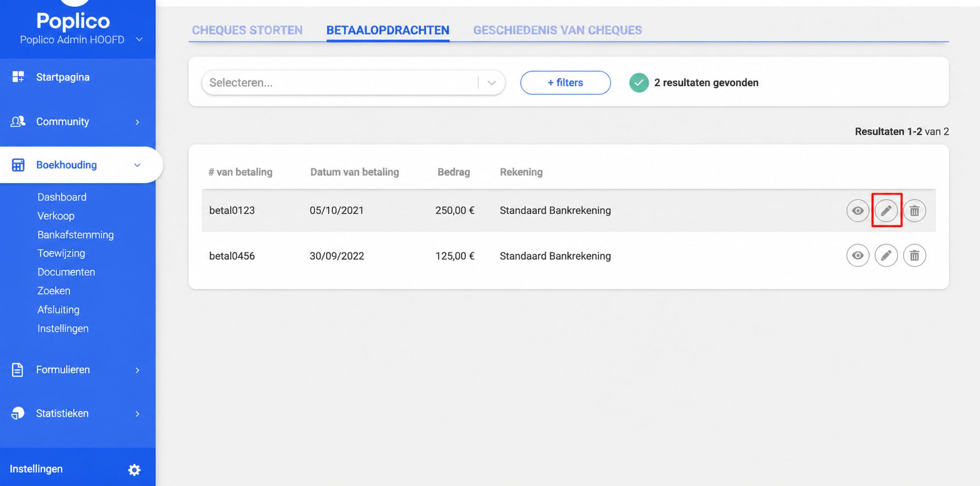Click the Poplico logo title
This screenshot has width=980, height=486.
coord(73,21)
